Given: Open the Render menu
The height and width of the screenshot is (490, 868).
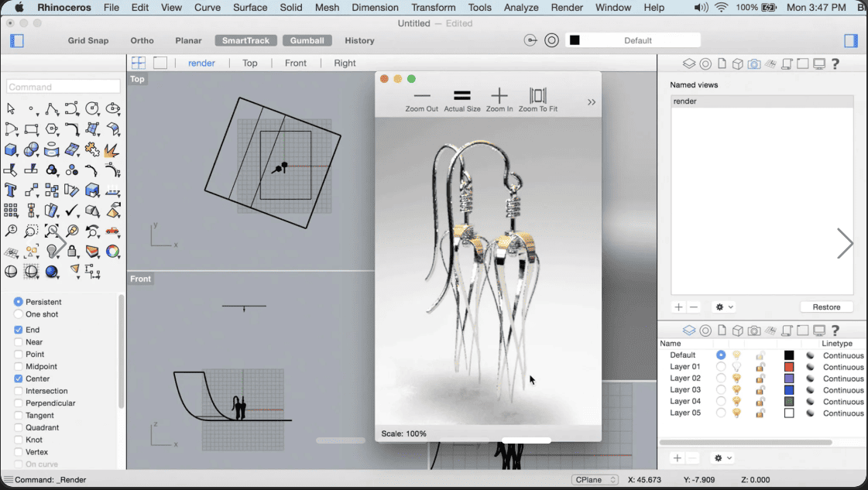Looking at the screenshot, I should click(567, 8).
